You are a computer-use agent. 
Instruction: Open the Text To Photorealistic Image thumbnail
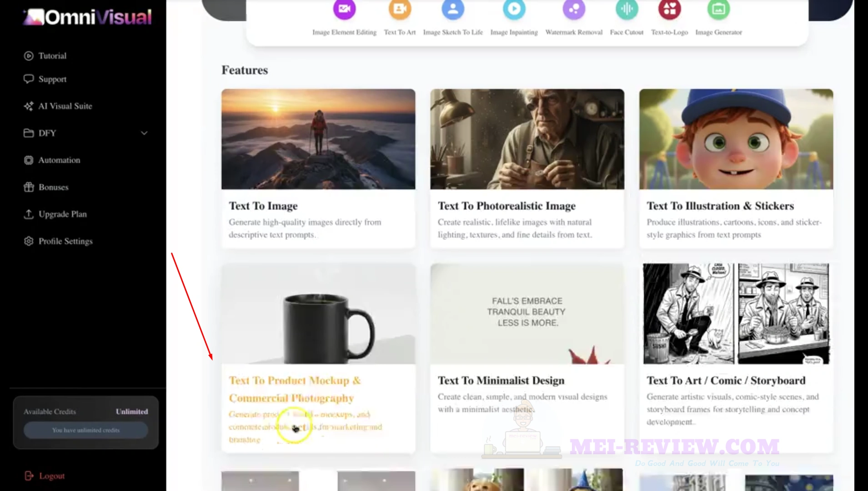[527, 139]
